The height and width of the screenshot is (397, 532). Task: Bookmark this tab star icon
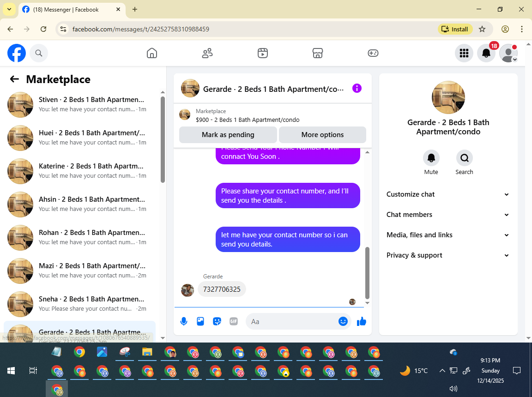coord(482,29)
